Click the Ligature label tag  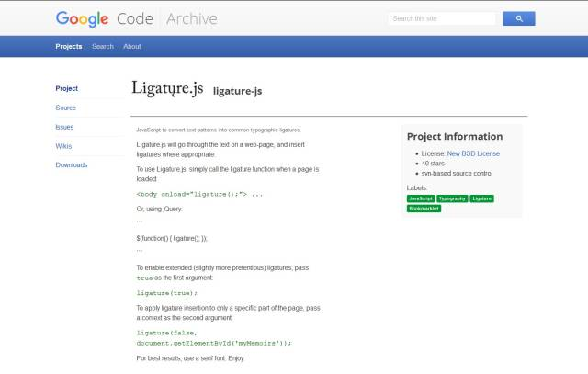[x=481, y=198]
